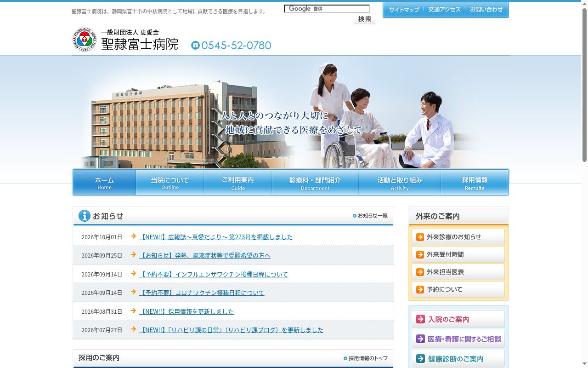Click the pink arrow icon on 入院のご案内

[420, 319]
